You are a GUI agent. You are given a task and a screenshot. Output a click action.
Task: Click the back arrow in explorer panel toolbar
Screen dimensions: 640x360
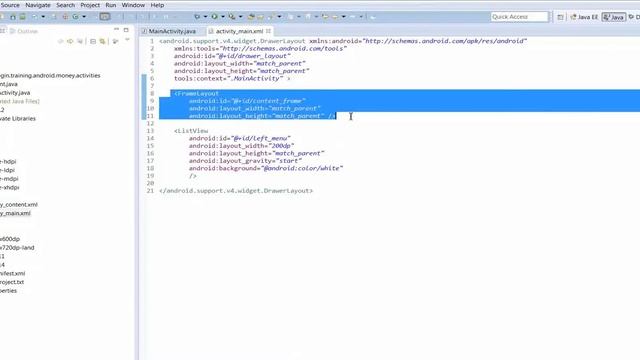(60, 41)
